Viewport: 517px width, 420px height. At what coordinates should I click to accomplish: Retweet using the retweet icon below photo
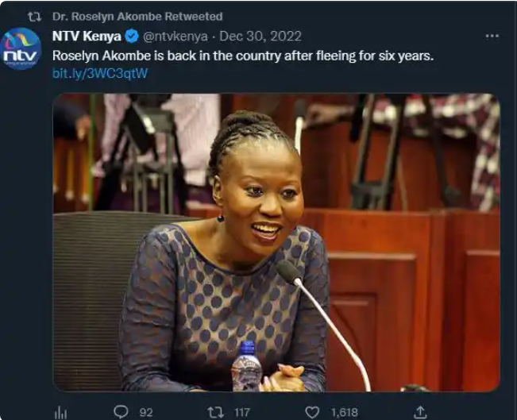click(216, 412)
